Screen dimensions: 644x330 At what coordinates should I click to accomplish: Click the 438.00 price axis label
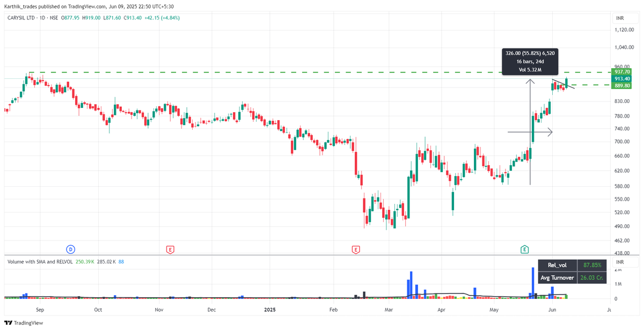(x=623, y=253)
